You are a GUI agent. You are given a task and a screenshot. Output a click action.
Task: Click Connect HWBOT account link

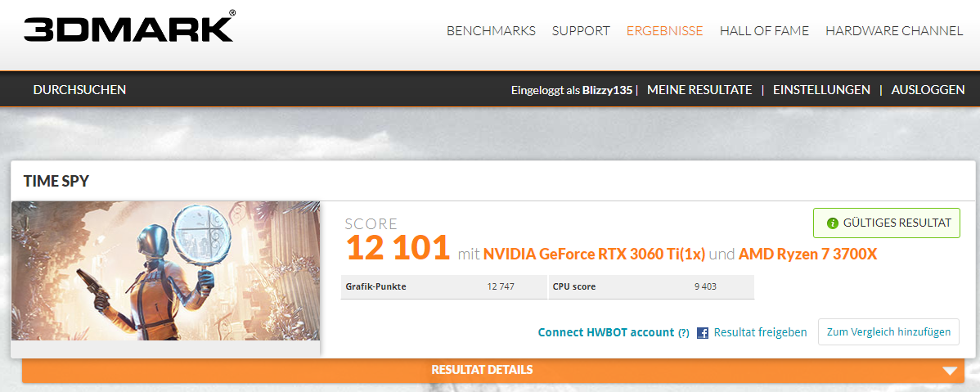click(605, 332)
